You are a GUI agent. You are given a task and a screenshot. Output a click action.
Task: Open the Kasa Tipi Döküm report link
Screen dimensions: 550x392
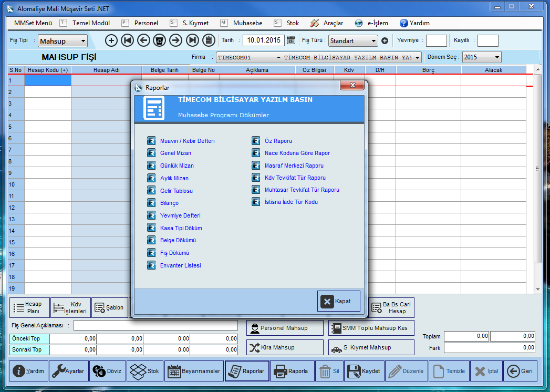[x=181, y=228]
